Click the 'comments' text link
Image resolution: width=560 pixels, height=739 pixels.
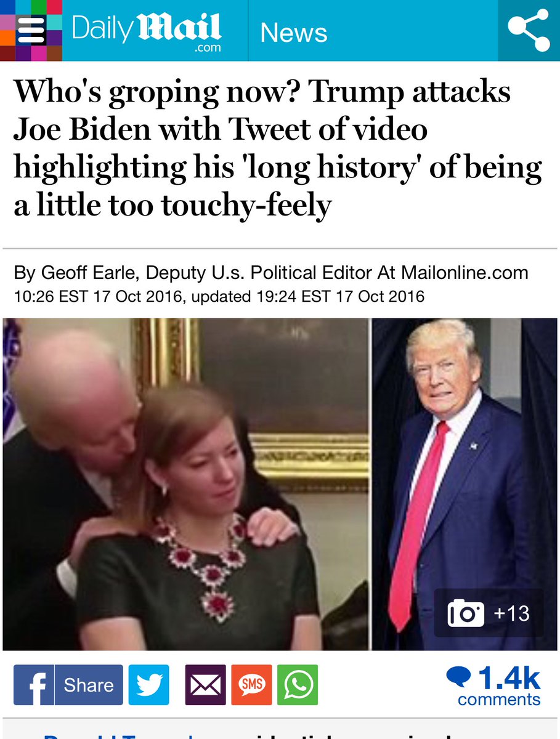click(x=499, y=700)
